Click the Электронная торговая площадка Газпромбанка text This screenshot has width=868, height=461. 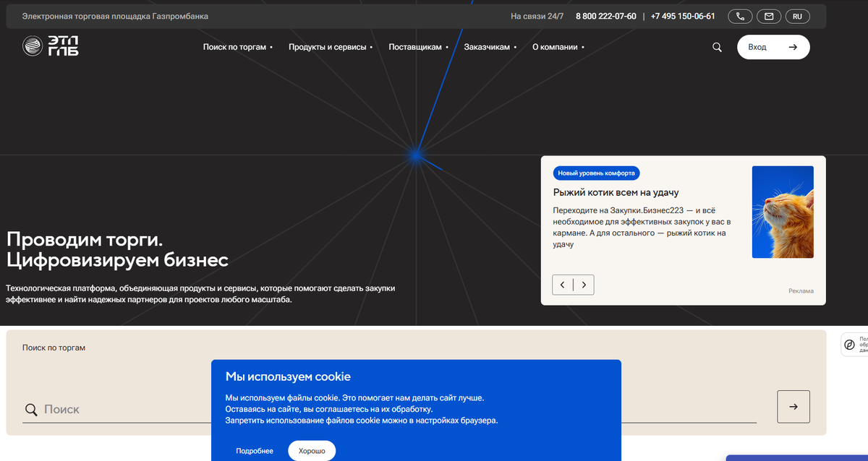click(115, 16)
